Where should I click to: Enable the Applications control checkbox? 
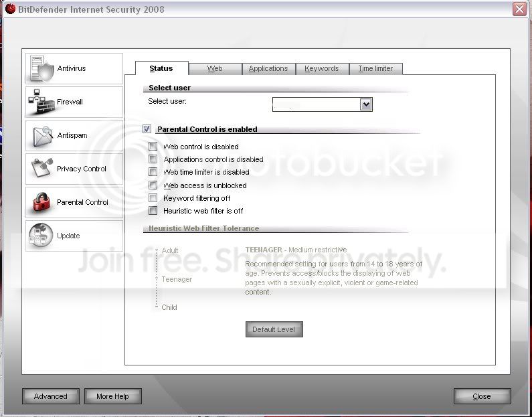pyautogui.click(x=153, y=159)
